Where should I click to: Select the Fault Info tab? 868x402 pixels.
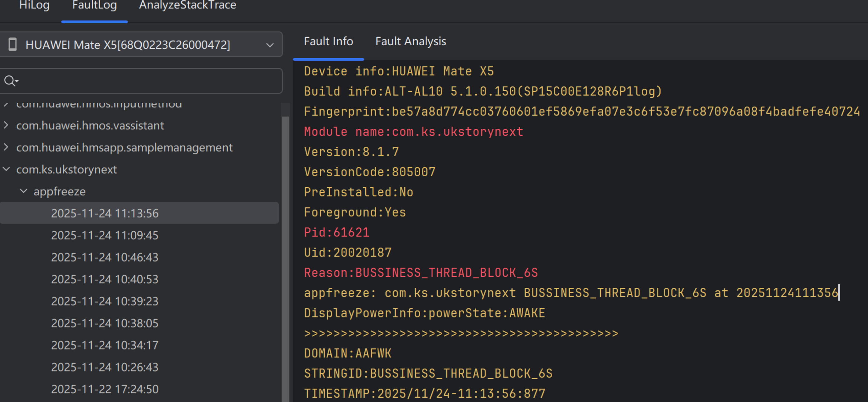(328, 42)
